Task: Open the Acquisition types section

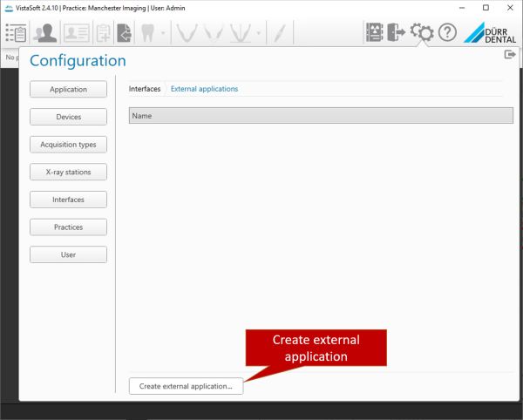Action: click(68, 145)
